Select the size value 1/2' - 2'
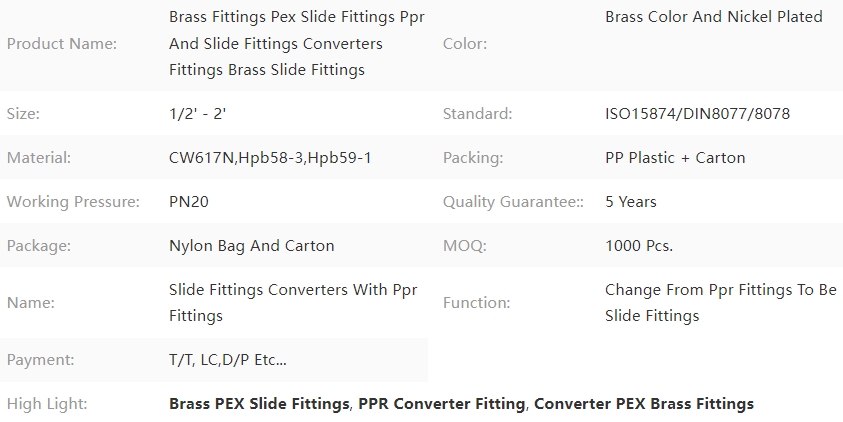Screen dimensions: 843x422 [x=197, y=113]
